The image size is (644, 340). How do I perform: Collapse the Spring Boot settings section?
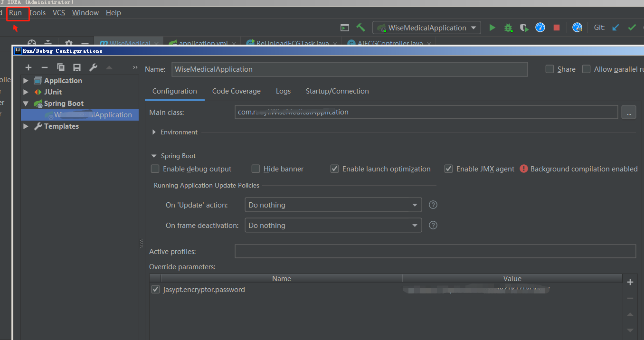154,156
